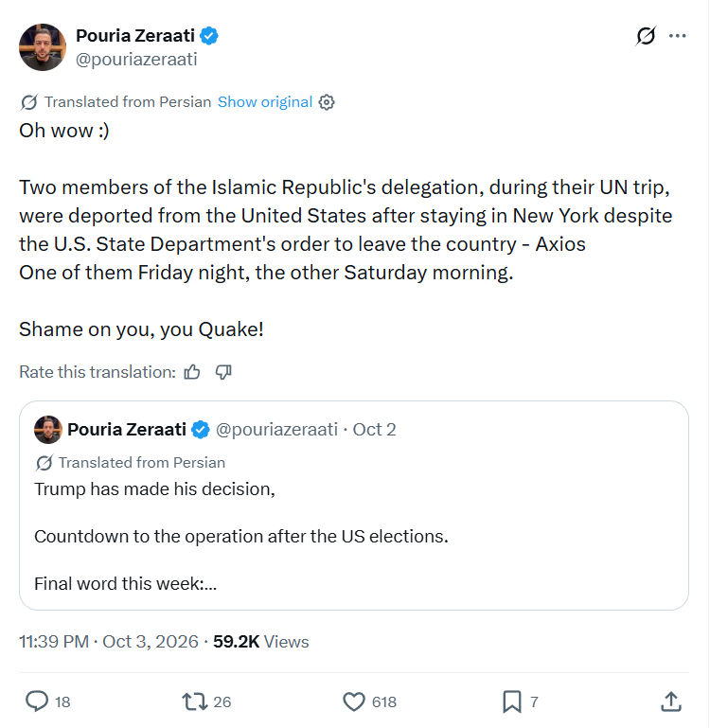This screenshot has width=710, height=728.
Task: Rate translation with thumbs up
Action: pos(192,372)
